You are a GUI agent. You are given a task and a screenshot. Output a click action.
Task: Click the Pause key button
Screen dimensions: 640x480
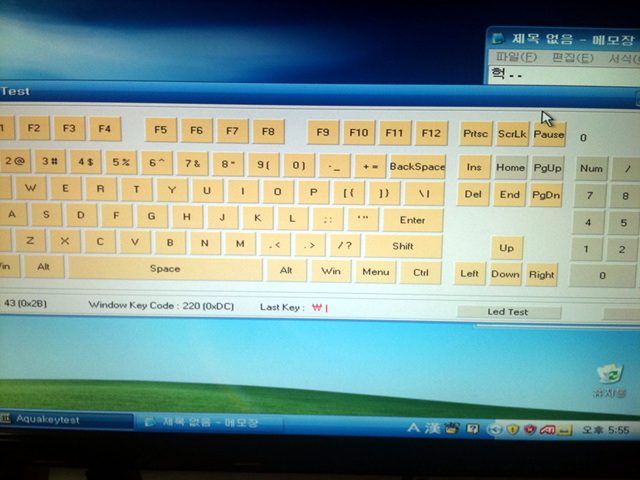pyautogui.click(x=549, y=134)
